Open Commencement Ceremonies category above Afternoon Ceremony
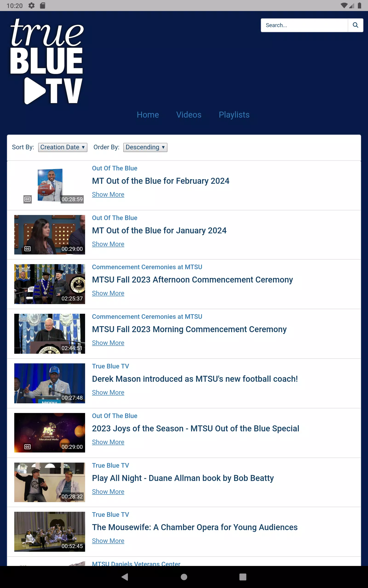The width and height of the screenshot is (368, 588). 147,267
